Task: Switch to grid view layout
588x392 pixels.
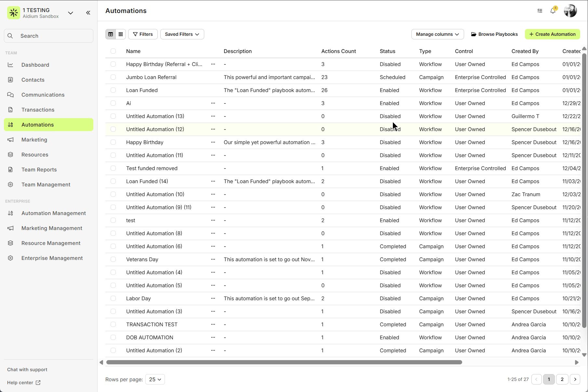Action: click(x=121, y=34)
